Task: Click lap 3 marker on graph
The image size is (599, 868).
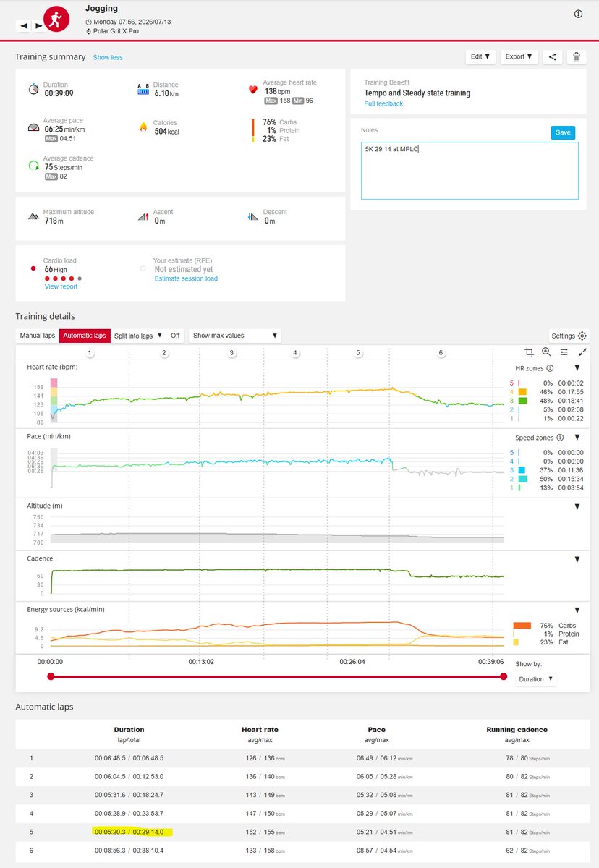Action: tap(231, 353)
